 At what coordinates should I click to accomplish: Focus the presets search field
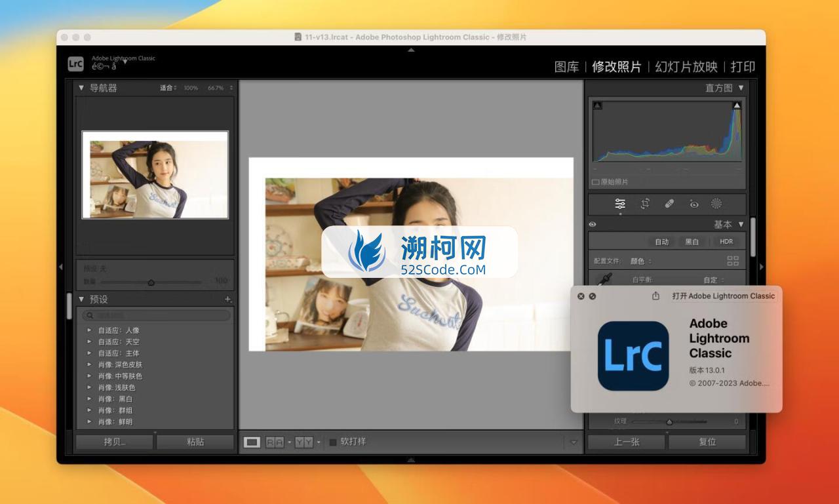(x=157, y=315)
